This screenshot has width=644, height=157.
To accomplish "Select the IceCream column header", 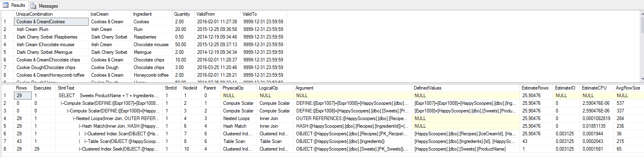I will (110, 14).
